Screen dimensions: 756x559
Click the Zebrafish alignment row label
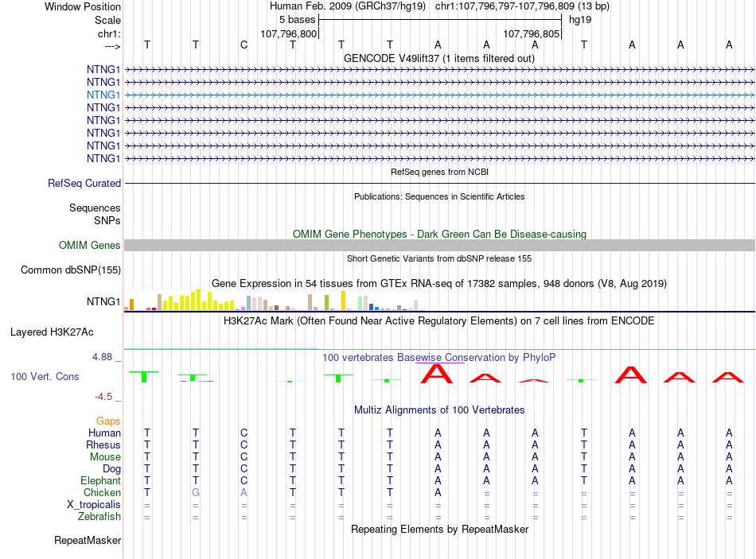(99, 516)
